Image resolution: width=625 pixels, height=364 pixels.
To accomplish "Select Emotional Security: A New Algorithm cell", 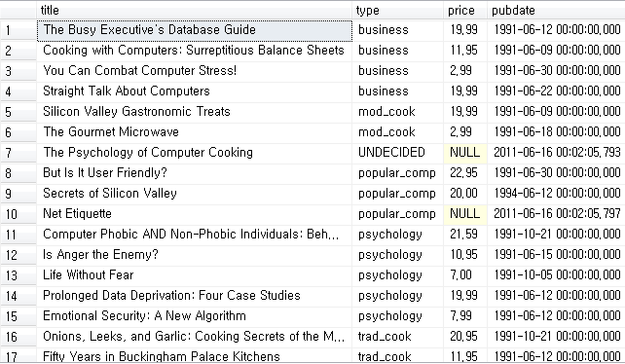I will click(x=195, y=316).
